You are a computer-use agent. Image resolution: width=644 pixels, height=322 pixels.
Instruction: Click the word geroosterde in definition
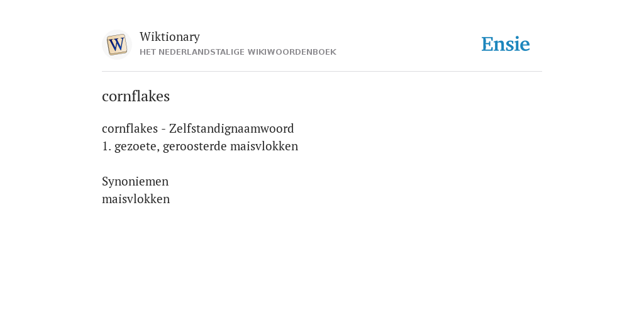195,146
